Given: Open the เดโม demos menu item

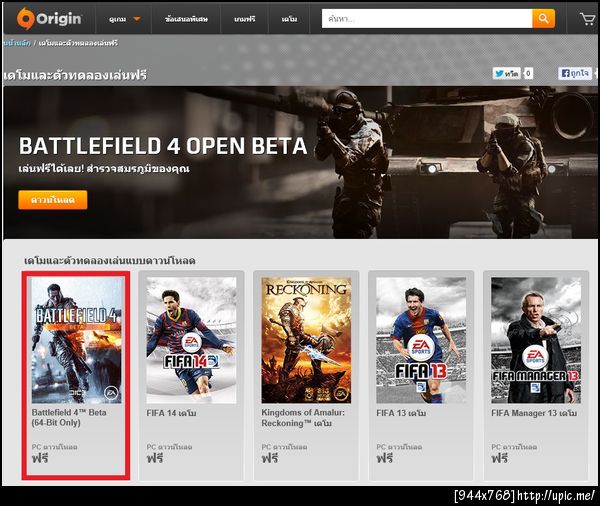Looking at the screenshot, I should (x=289, y=19).
